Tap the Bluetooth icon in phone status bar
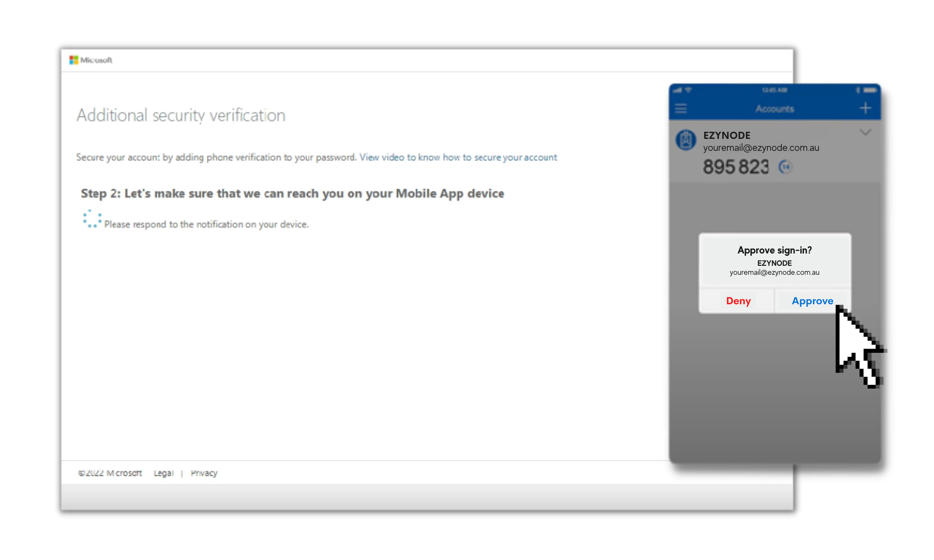The width and height of the screenshot is (934, 560). click(x=858, y=90)
